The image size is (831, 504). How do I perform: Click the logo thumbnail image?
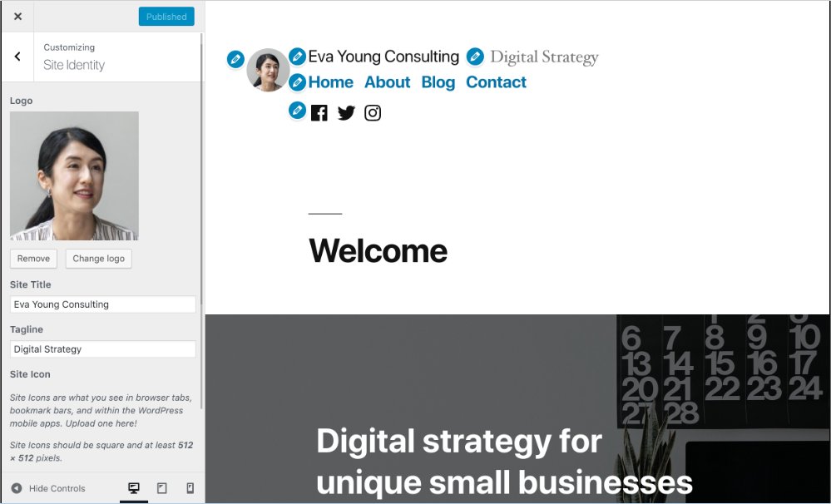(x=75, y=175)
